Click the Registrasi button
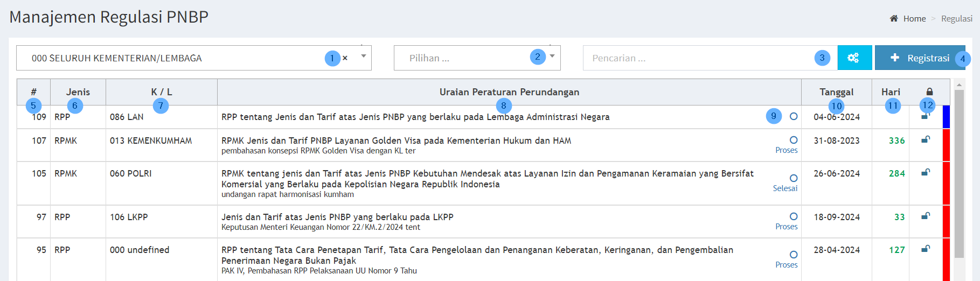980x281 pixels. coord(920,58)
